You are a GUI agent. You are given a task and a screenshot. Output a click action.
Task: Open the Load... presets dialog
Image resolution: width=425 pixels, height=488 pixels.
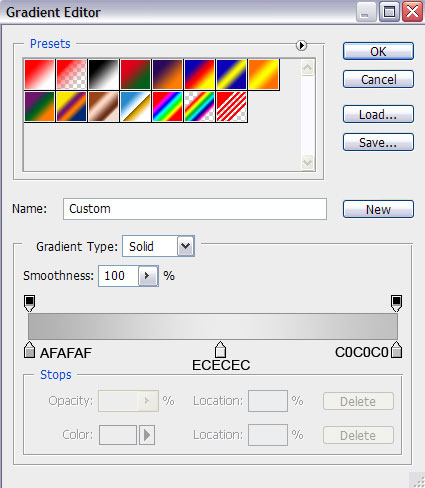point(378,114)
